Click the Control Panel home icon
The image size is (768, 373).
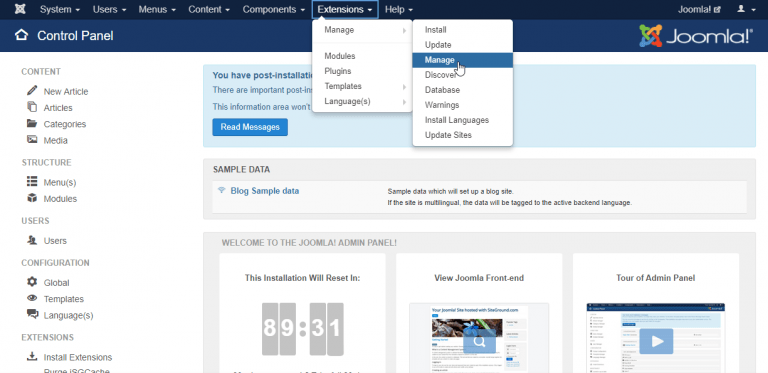(22, 35)
